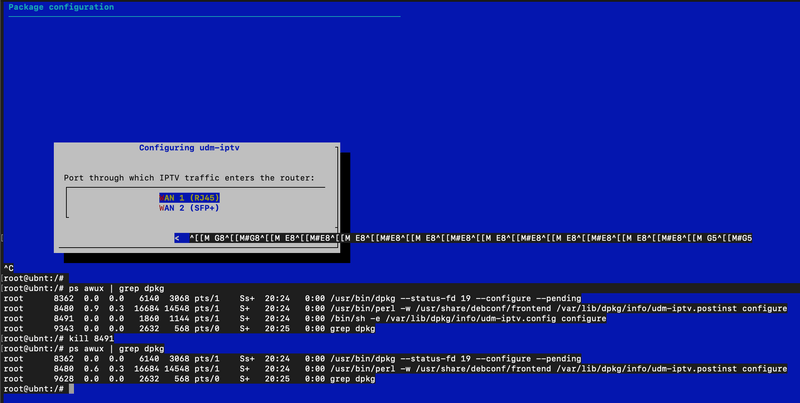Click the "Package configuration" header text
Viewport: 800px width, 403px height.
point(61,7)
